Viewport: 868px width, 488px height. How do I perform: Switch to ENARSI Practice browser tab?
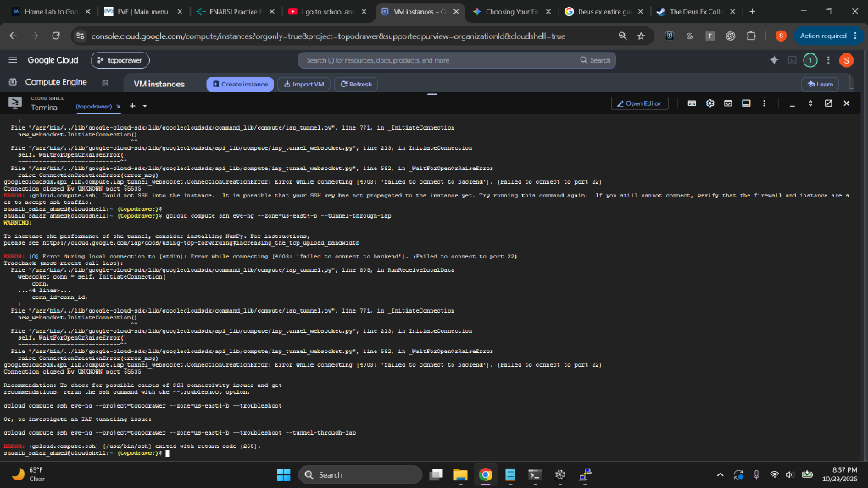pyautogui.click(x=236, y=12)
